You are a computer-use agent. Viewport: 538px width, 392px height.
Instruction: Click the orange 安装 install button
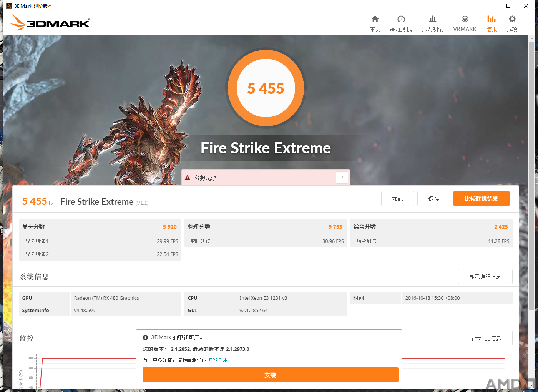(271, 375)
